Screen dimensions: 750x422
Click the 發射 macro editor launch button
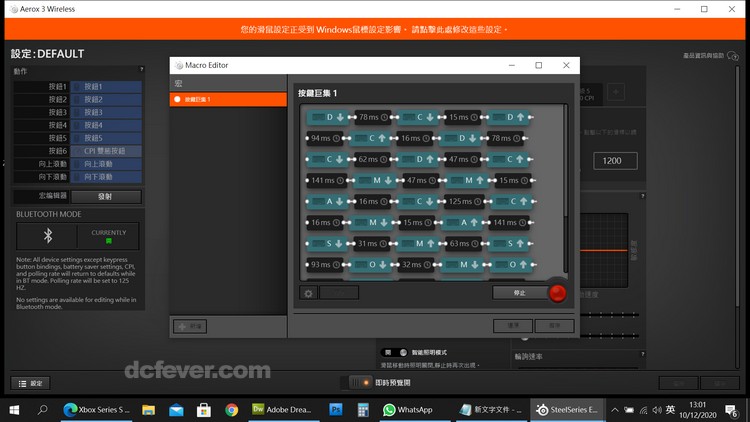106,197
